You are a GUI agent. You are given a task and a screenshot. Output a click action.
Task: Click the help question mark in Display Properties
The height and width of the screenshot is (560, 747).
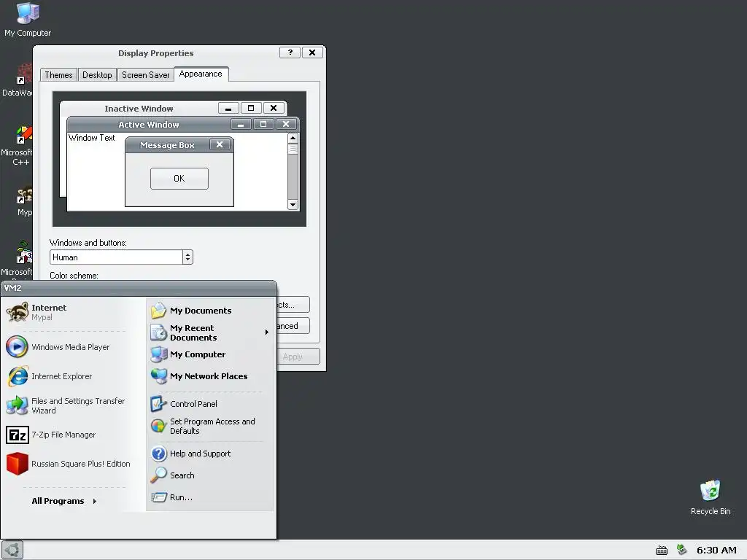290,52
